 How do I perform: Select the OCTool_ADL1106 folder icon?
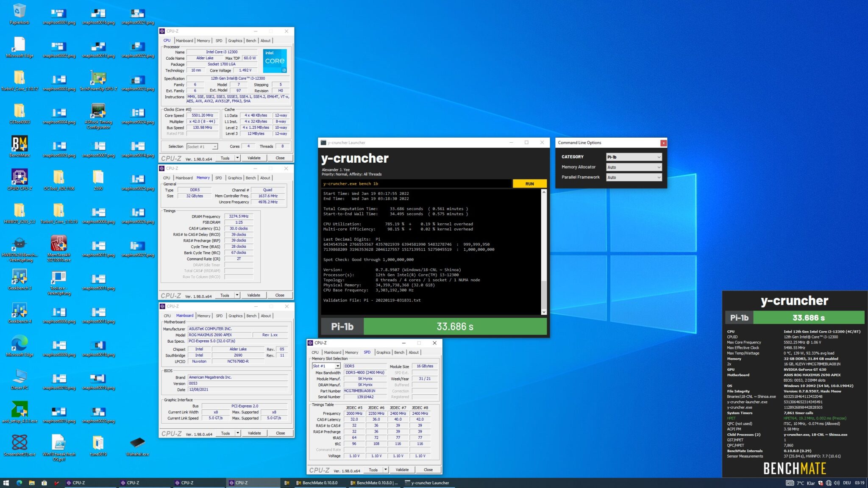pos(59,180)
